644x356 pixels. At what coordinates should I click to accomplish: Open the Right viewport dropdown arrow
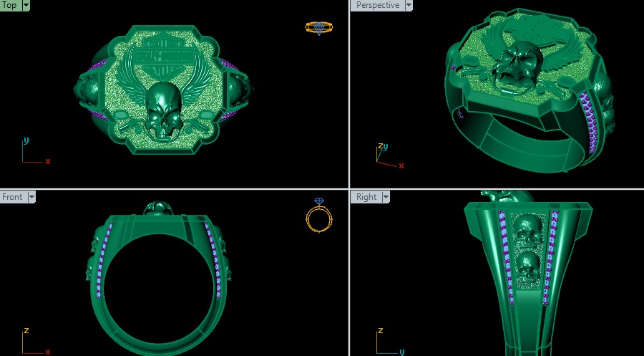(x=386, y=197)
